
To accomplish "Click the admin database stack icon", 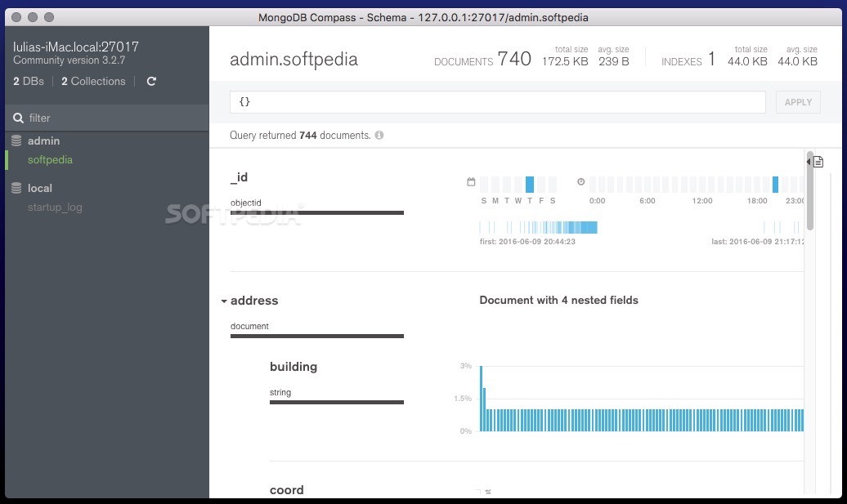I will pos(16,140).
